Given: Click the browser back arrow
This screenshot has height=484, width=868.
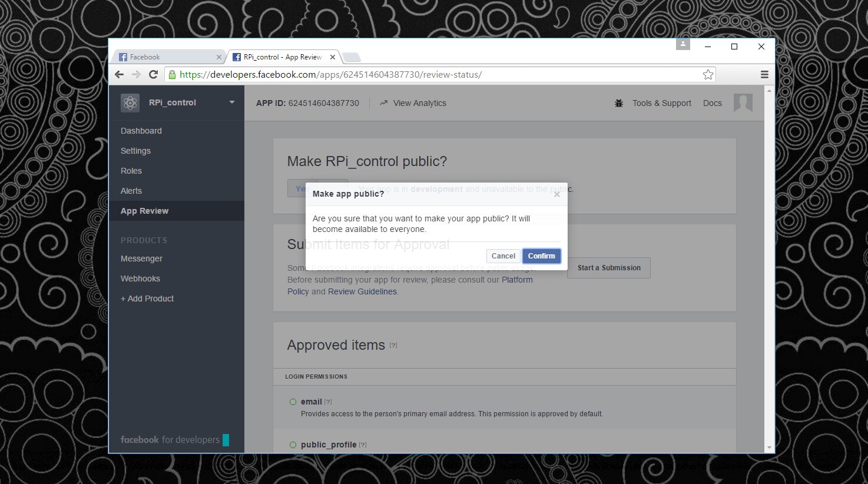Looking at the screenshot, I should tap(120, 75).
